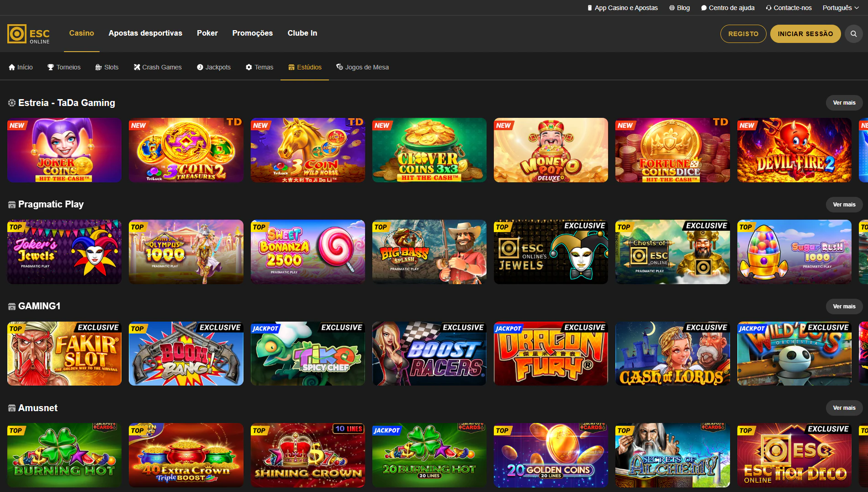Screen dimensions: 868x492
Task: Open the Gates of Olympus 1000 game
Action: 186,252
